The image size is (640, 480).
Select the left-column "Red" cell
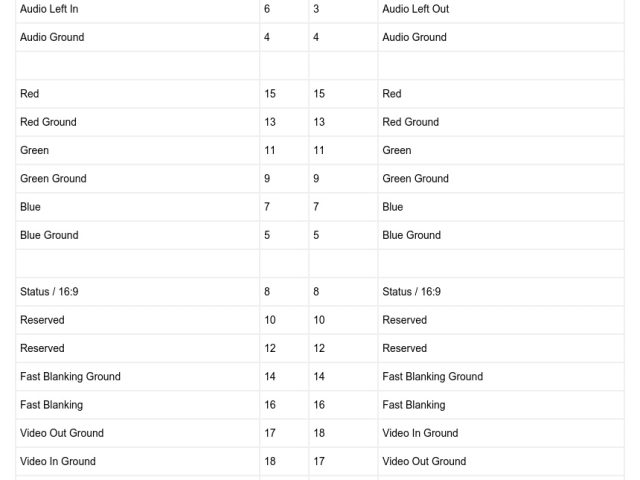coord(30,94)
